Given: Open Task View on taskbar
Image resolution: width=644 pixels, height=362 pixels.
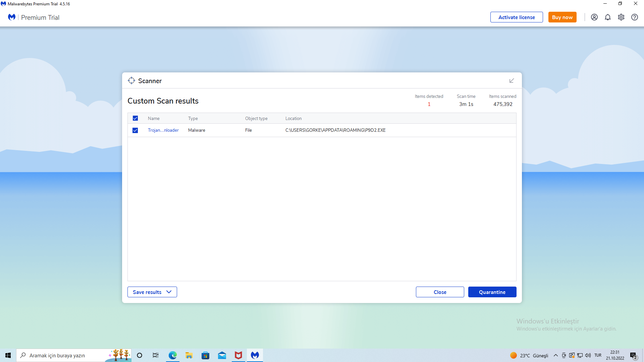Looking at the screenshot, I should (x=156, y=355).
